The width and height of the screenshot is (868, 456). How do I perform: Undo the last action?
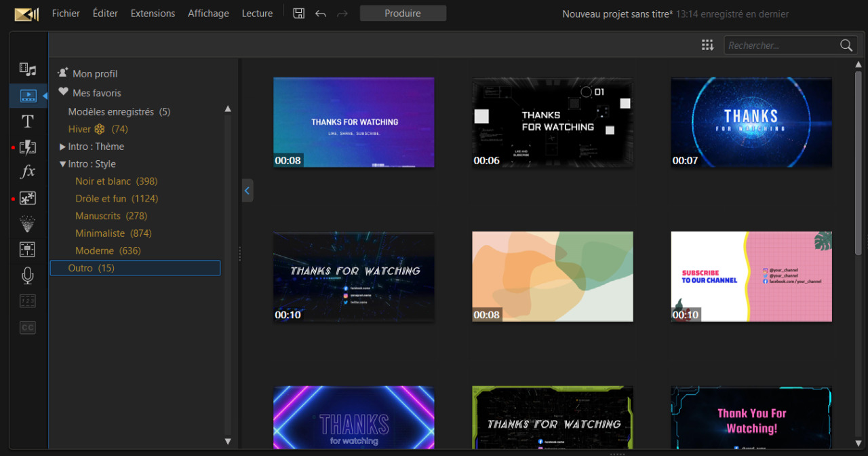tap(320, 13)
